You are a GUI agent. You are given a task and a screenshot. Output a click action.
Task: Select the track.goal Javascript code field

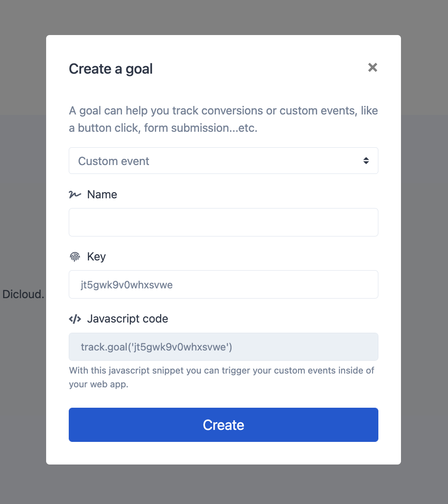click(224, 347)
